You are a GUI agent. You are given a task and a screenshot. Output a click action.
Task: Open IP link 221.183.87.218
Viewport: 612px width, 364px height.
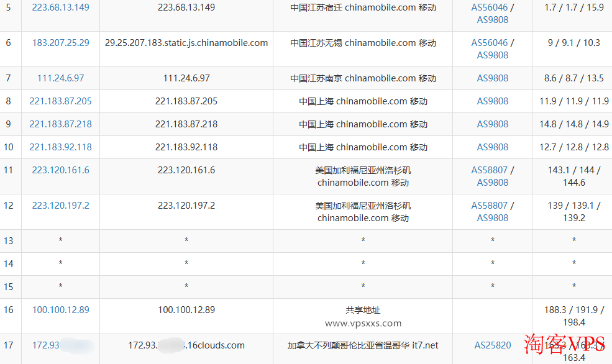click(x=60, y=124)
